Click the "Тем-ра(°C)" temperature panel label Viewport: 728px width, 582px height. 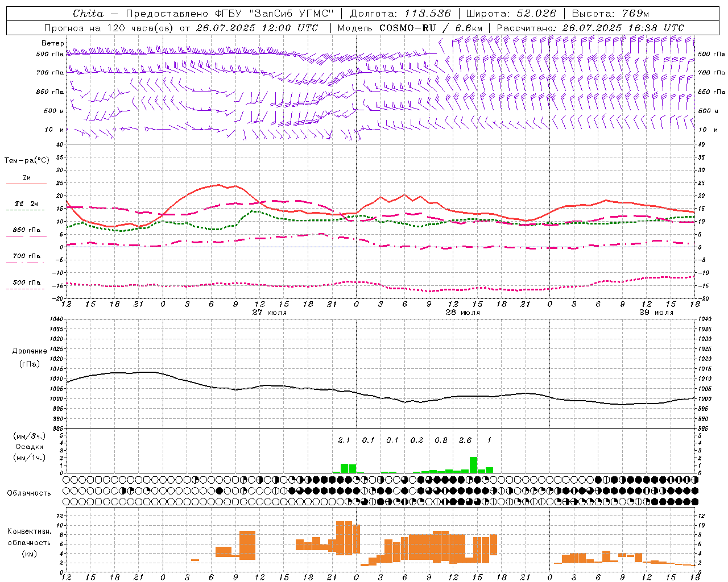(x=27, y=161)
